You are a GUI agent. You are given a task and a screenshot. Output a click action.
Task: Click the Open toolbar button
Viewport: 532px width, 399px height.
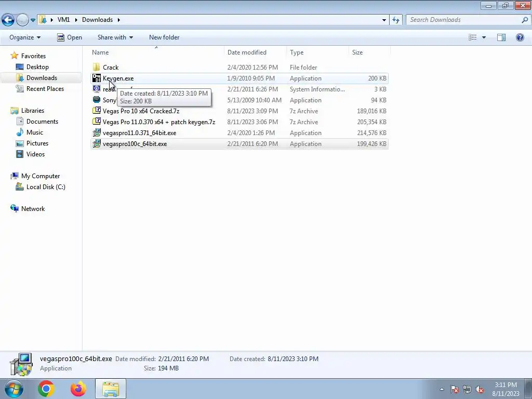tap(70, 37)
